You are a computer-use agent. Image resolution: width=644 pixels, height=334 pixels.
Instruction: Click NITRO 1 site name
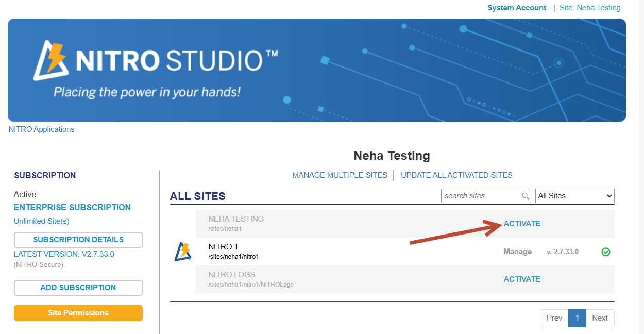[223, 247]
